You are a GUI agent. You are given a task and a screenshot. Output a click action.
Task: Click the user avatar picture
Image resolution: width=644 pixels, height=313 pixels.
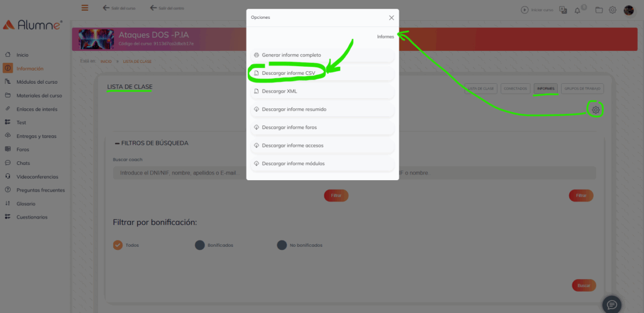(x=628, y=10)
